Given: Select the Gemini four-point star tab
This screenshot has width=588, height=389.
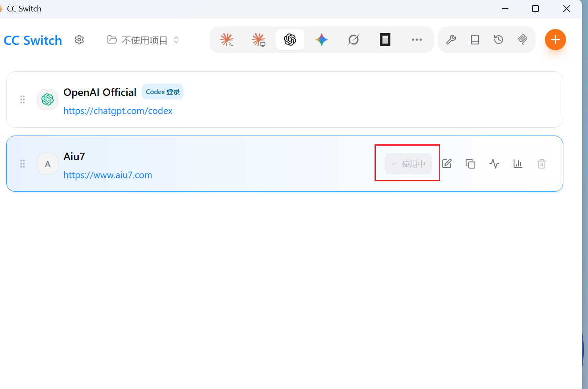Looking at the screenshot, I should [322, 40].
